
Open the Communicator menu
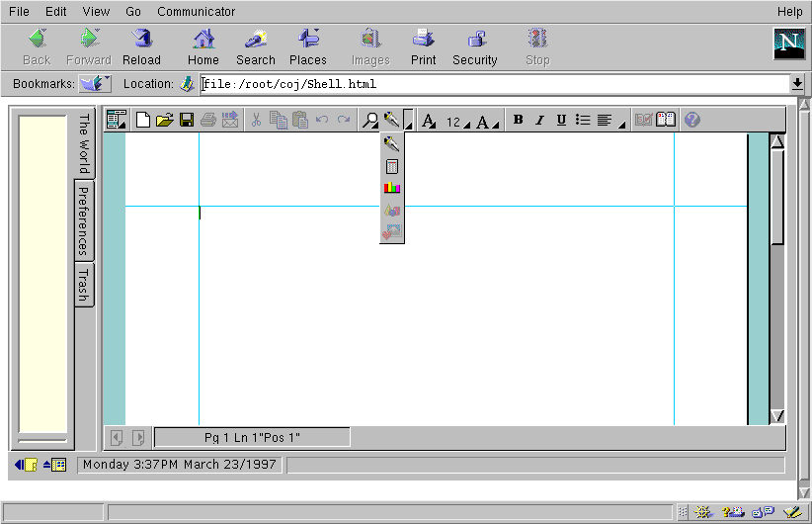[x=196, y=12]
